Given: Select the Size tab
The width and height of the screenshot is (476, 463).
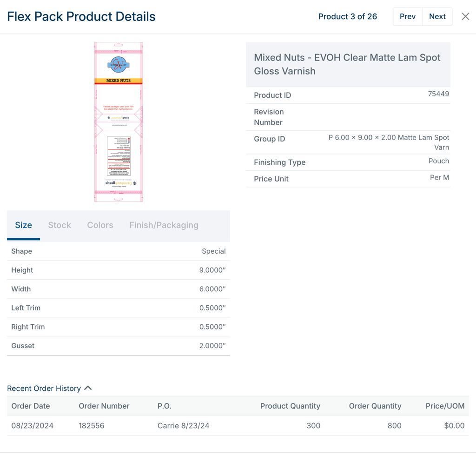Looking at the screenshot, I should click(x=23, y=225).
